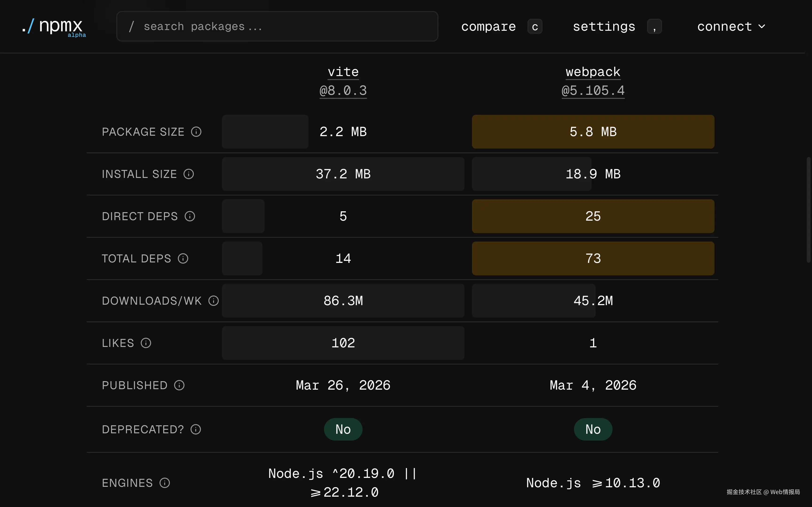Click the page vertical scrollbar thumb
The image size is (812, 507).
coord(808,210)
